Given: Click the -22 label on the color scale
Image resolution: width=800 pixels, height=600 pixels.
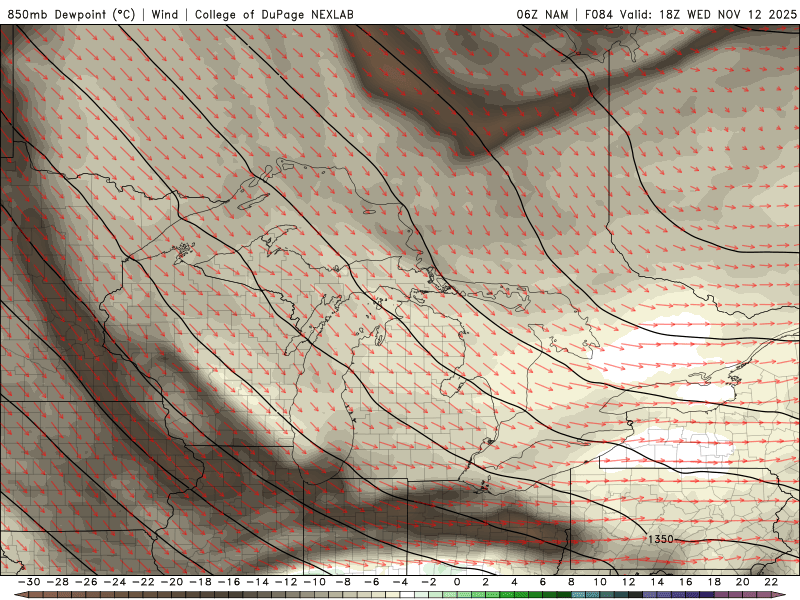Looking at the screenshot, I should (143, 582).
